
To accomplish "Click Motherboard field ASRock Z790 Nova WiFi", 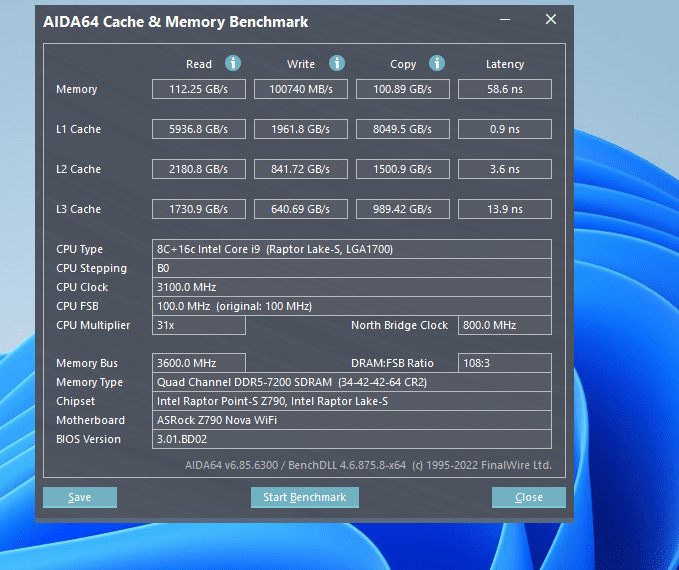I will [x=352, y=420].
